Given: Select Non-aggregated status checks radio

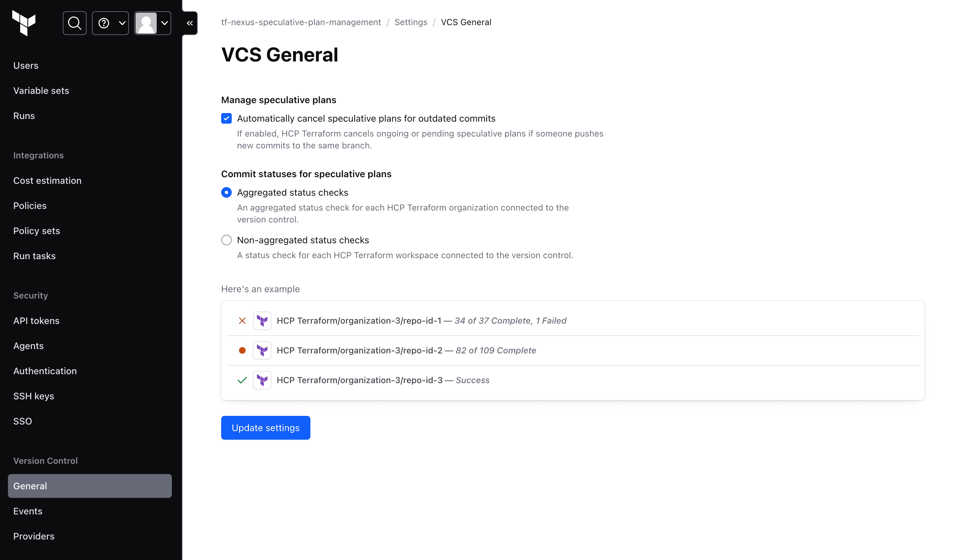Looking at the screenshot, I should click(x=226, y=240).
